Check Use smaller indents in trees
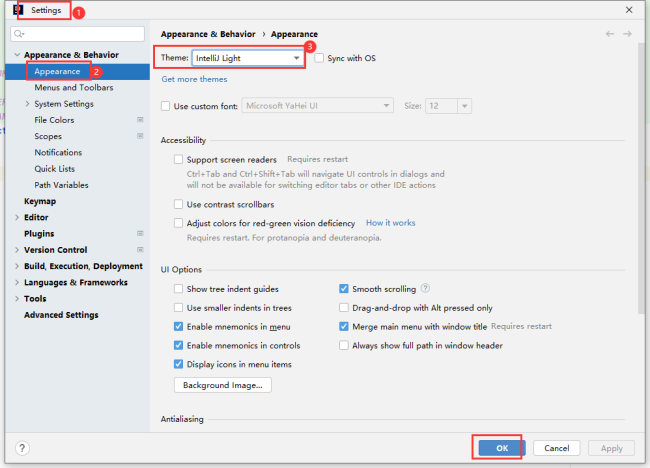650x468 pixels. point(178,308)
